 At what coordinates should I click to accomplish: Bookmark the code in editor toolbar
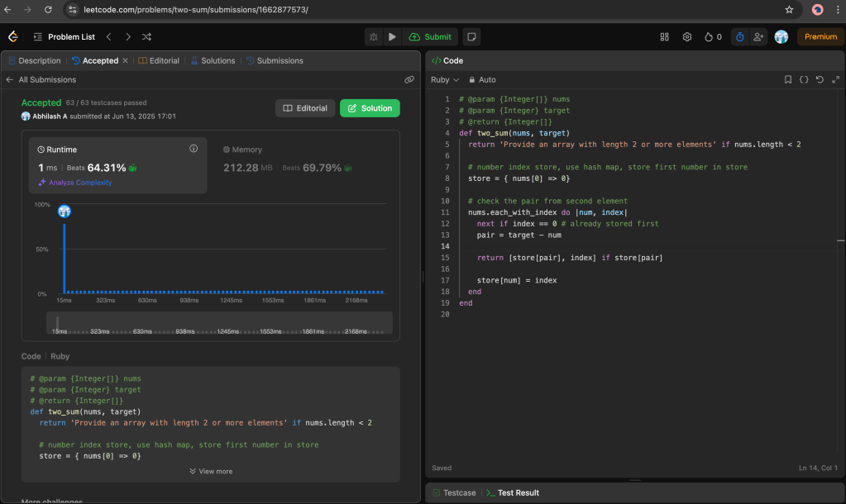point(788,80)
